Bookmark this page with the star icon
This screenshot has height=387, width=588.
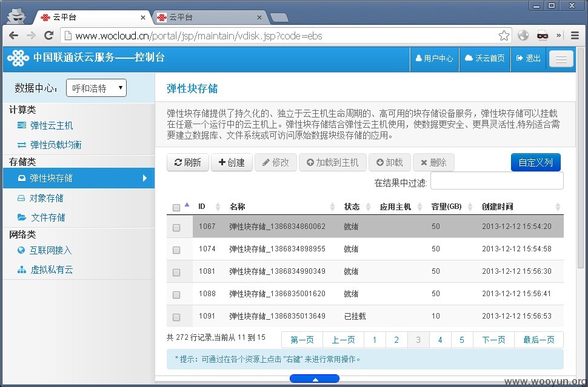tap(504, 36)
